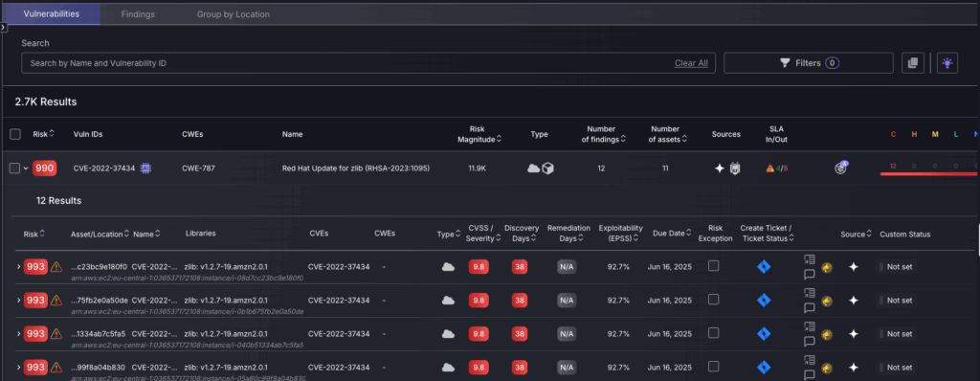Click the warning triangle beside first 993 risk
The height and width of the screenshot is (381, 980).
tap(56, 267)
